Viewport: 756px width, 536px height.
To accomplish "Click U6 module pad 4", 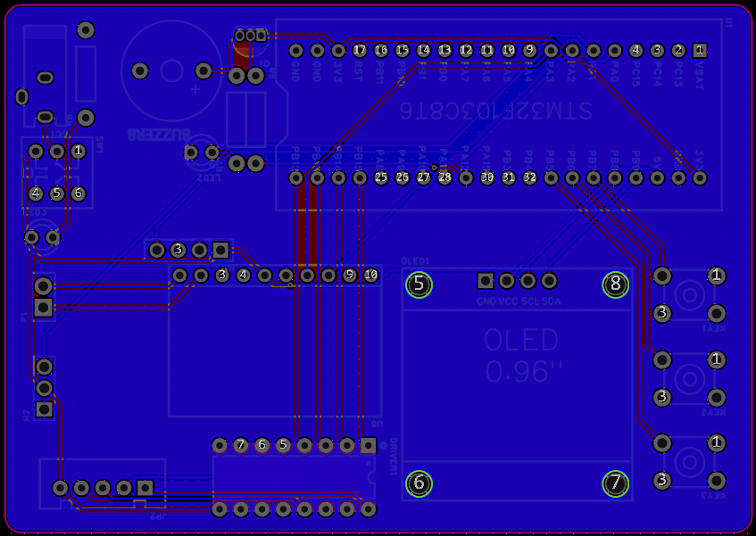I will [244, 276].
